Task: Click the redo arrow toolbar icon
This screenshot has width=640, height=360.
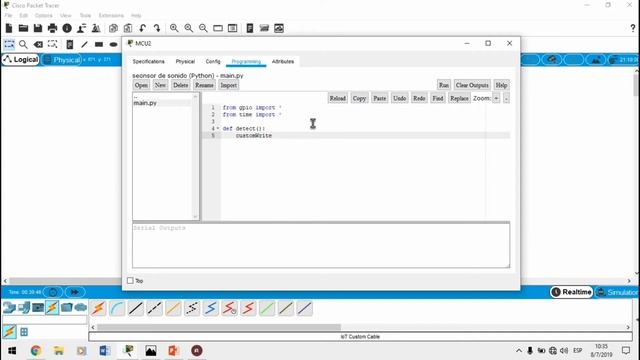Action: [x=157, y=28]
